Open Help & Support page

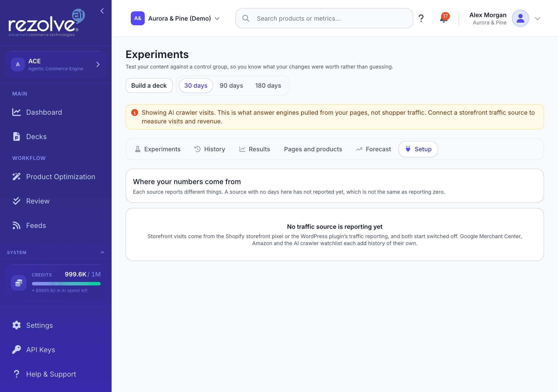coord(56,374)
